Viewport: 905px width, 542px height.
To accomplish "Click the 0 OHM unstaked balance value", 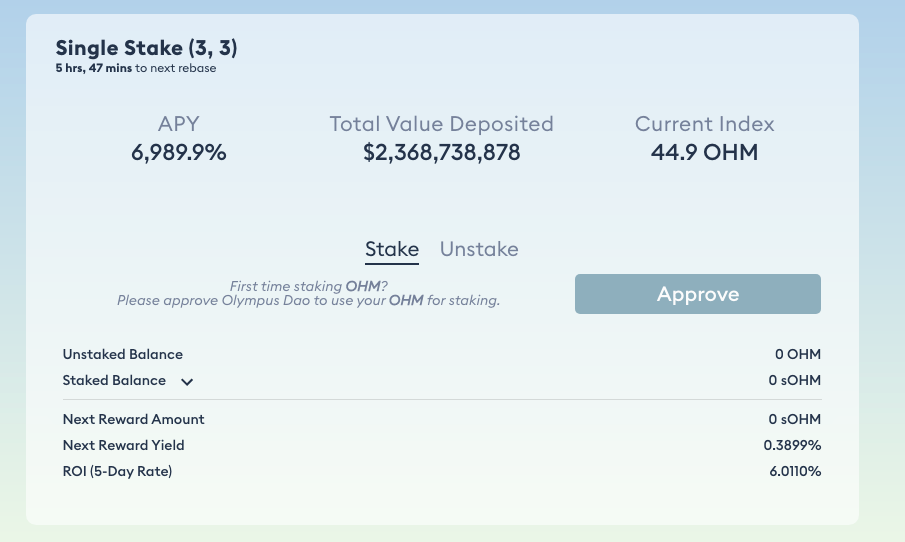I will 798,354.
